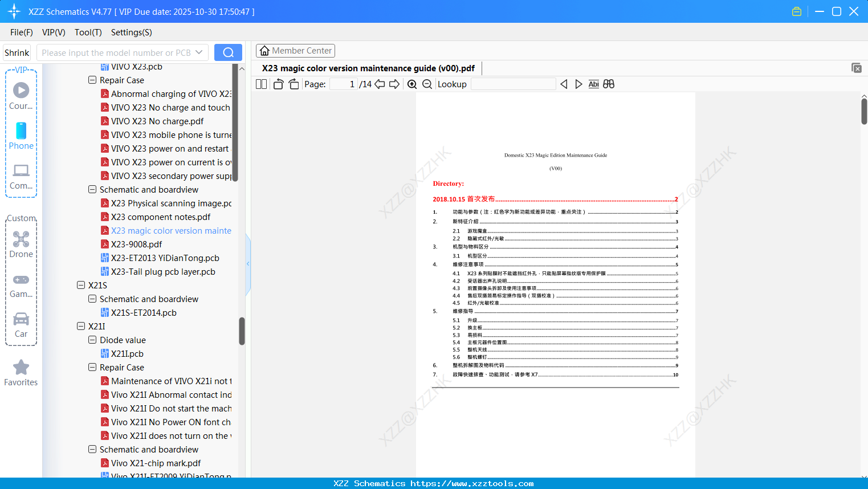Collapse the X21I Repair Case folder

point(92,368)
